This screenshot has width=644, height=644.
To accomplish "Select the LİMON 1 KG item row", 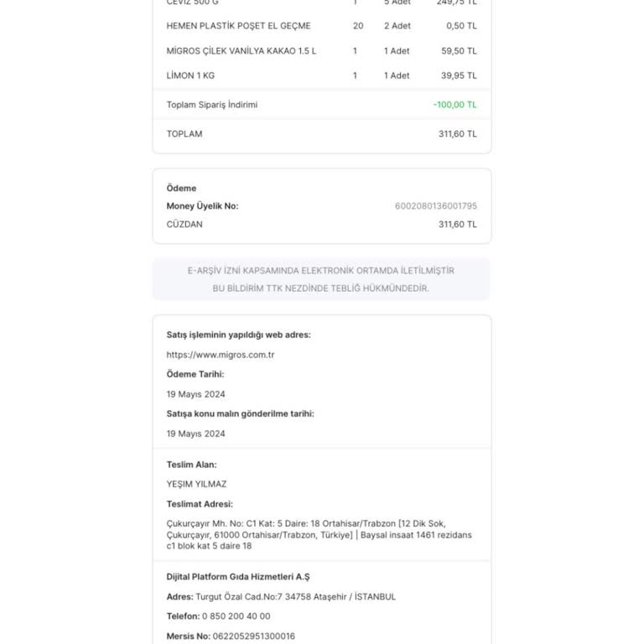I will (x=322, y=75).
